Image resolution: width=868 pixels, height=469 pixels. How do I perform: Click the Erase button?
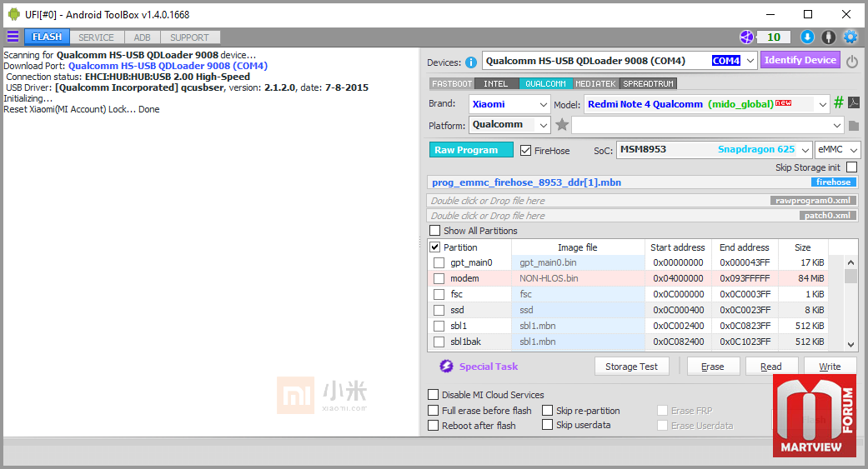[x=712, y=367]
